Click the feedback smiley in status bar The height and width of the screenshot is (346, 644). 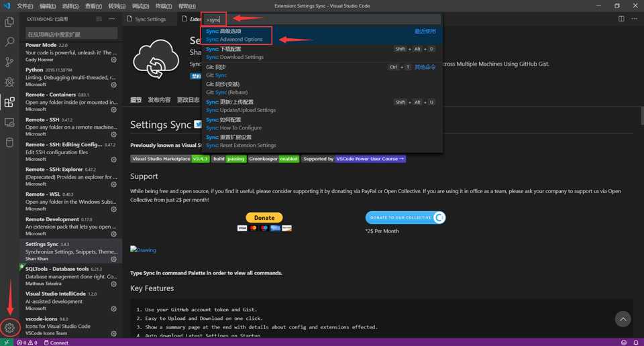[x=623, y=342]
